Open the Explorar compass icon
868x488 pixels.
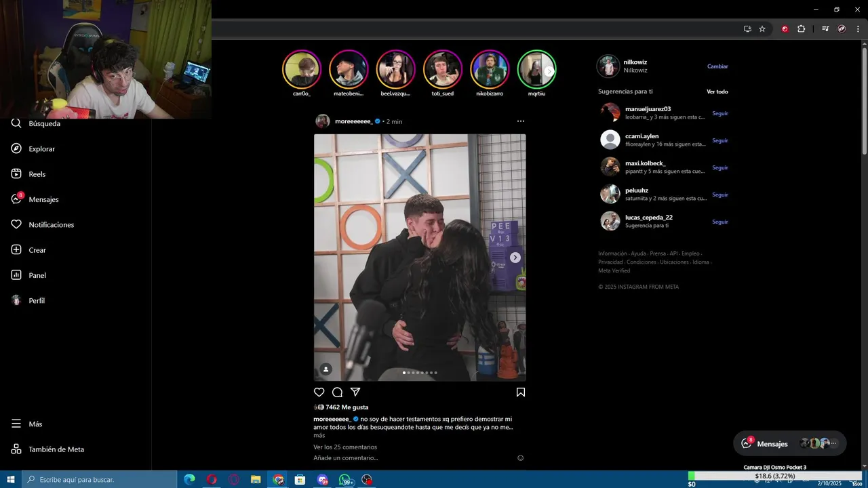pyautogui.click(x=16, y=148)
